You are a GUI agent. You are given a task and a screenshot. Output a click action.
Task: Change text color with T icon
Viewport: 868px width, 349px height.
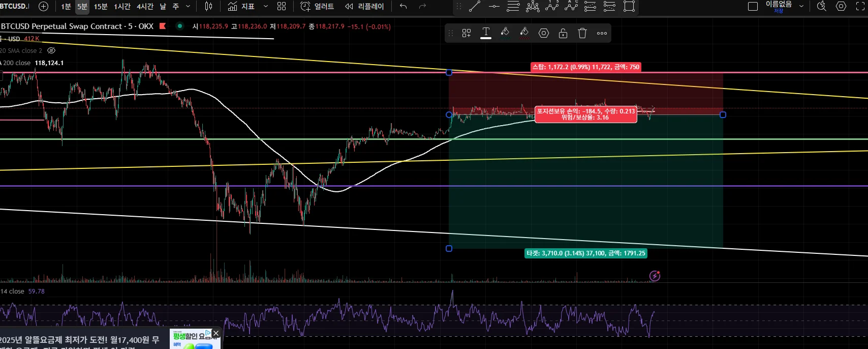(486, 33)
